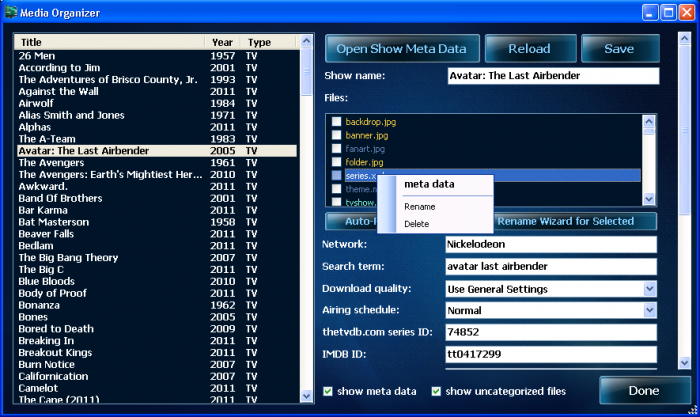Image resolution: width=700 pixels, height=417 pixels.
Task: Select Bones in the show list
Action: [157, 317]
